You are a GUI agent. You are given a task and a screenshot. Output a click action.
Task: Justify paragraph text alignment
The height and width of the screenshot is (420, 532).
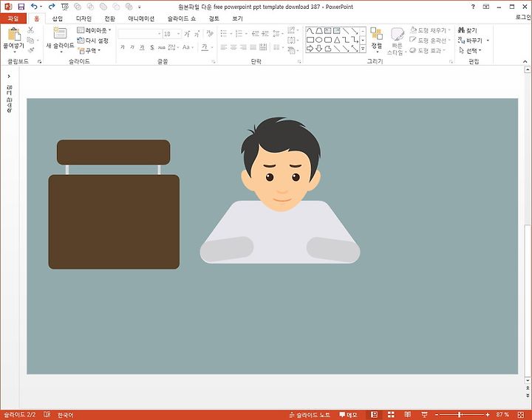tap(253, 47)
